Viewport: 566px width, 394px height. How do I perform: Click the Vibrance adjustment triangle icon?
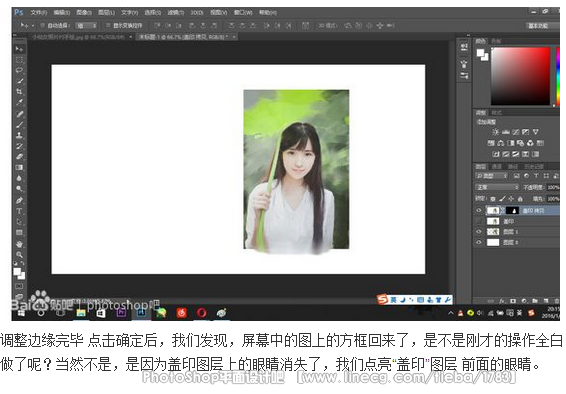click(536, 132)
